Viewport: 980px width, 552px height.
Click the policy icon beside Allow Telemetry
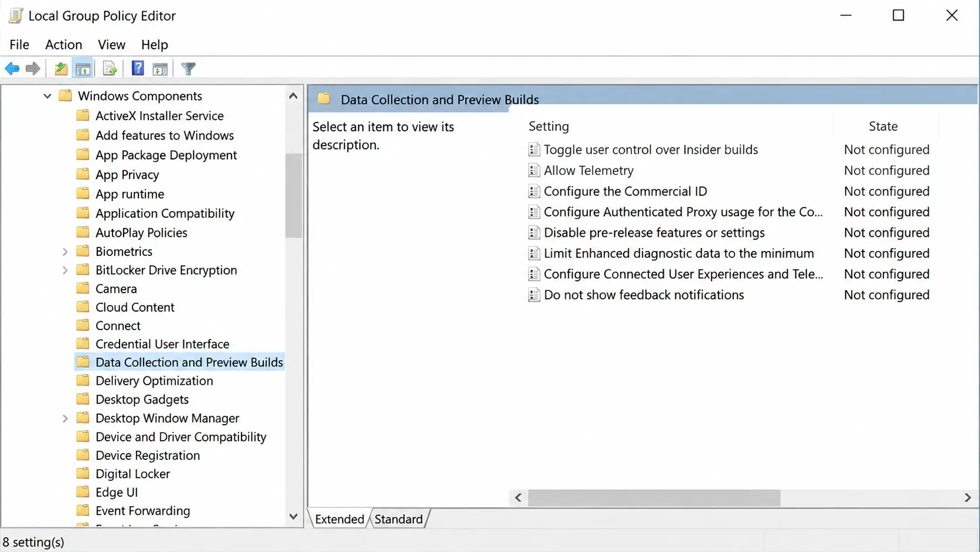pos(534,171)
